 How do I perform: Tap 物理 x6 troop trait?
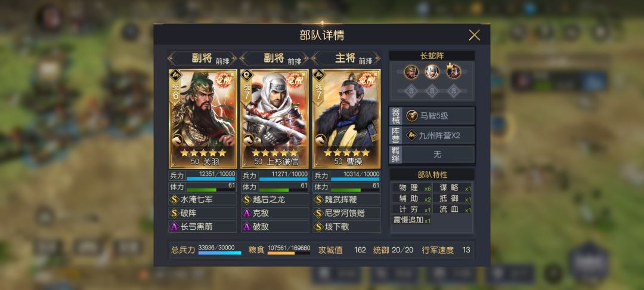point(412,188)
